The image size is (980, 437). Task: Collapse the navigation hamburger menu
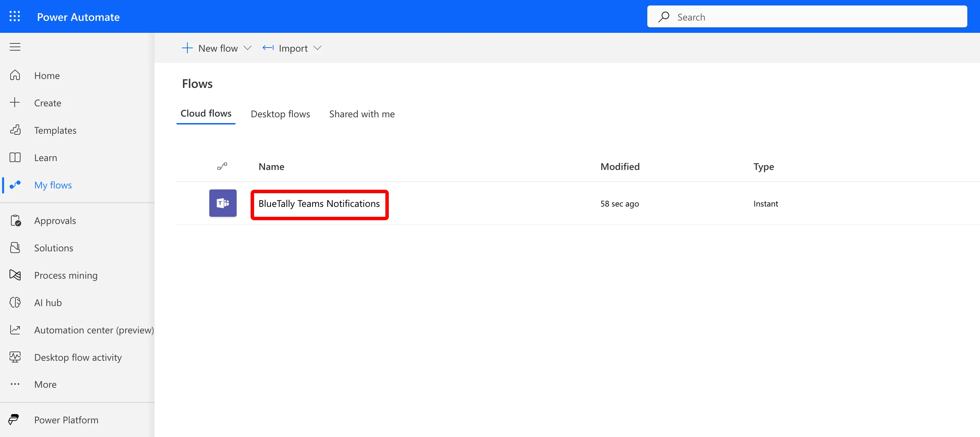pos(15,47)
